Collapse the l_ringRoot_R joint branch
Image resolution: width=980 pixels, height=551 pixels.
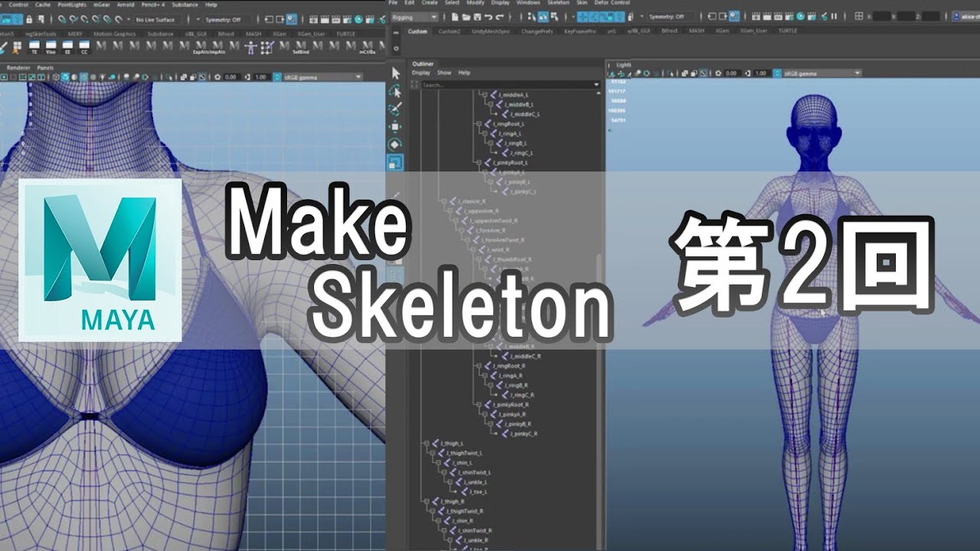(478, 366)
